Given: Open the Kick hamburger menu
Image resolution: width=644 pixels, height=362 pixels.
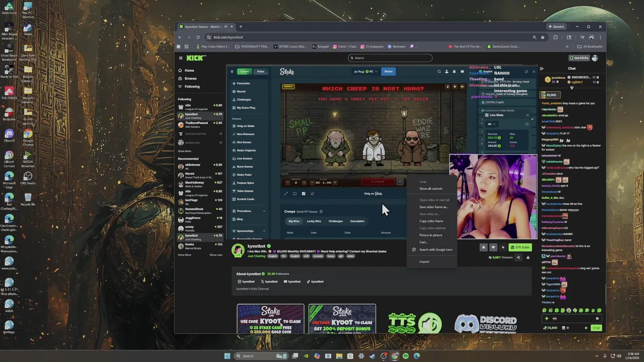Looking at the screenshot, I should point(181,58).
